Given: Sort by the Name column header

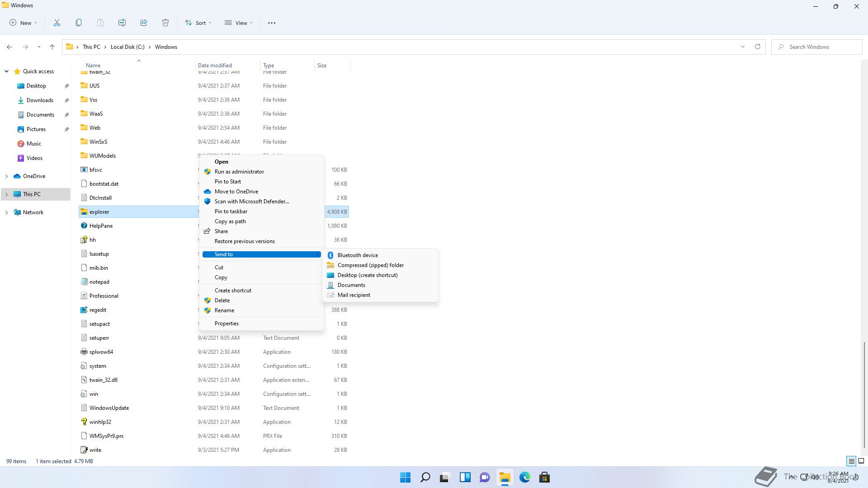Looking at the screenshot, I should click(x=93, y=66).
